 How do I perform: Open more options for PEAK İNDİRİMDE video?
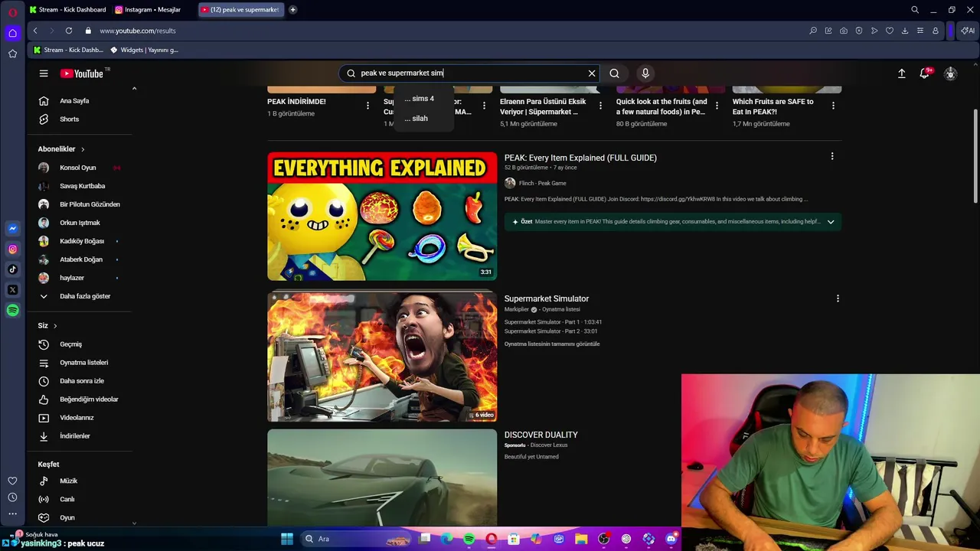pos(367,106)
